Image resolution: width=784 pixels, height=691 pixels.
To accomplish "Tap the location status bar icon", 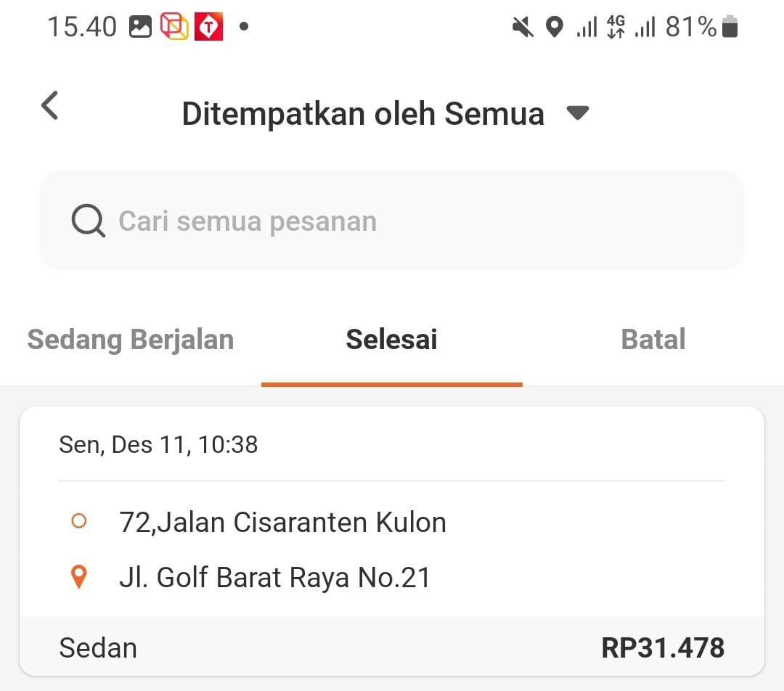I will click(555, 28).
